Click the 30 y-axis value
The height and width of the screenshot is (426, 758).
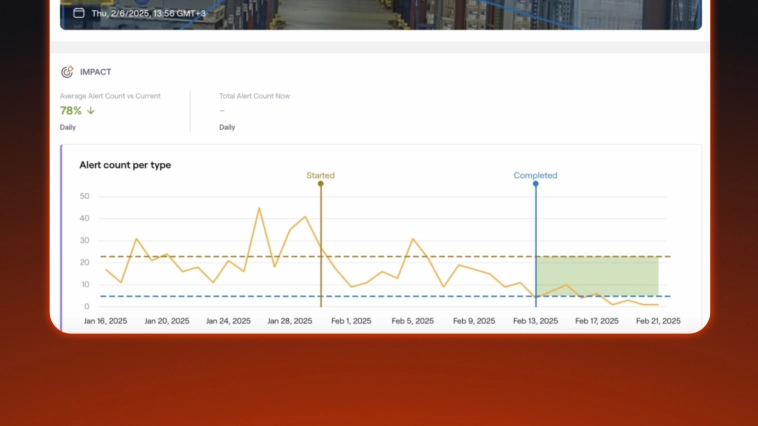click(85, 240)
